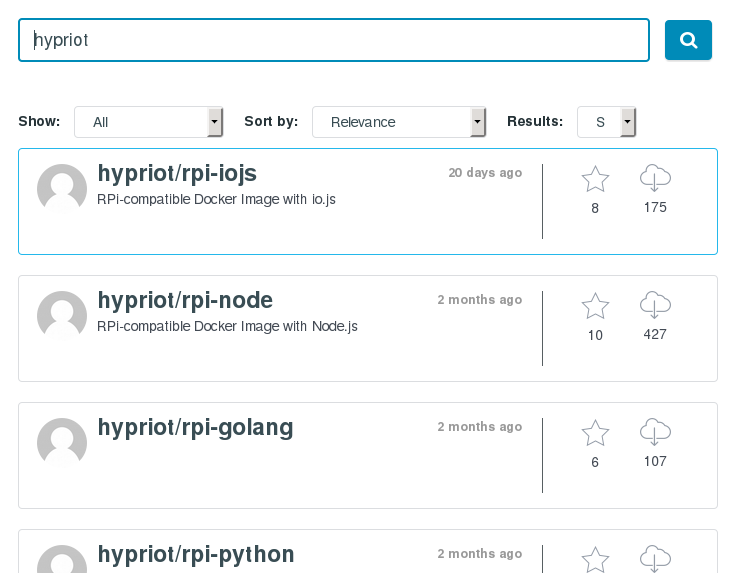Image resolution: width=740 pixels, height=573 pixels.
Task: Click the download cloud icon for rpi-iojs
Action: [655, 178]
